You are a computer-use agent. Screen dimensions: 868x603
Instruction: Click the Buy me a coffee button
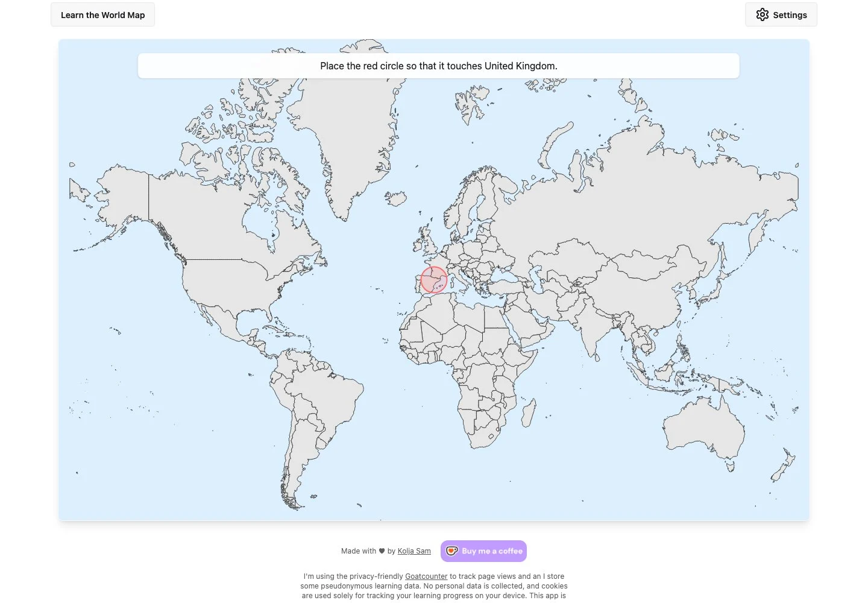coord(483,551)
